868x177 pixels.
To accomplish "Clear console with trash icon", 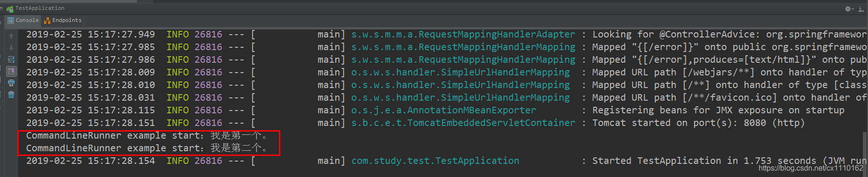I will tap(11, 95).
